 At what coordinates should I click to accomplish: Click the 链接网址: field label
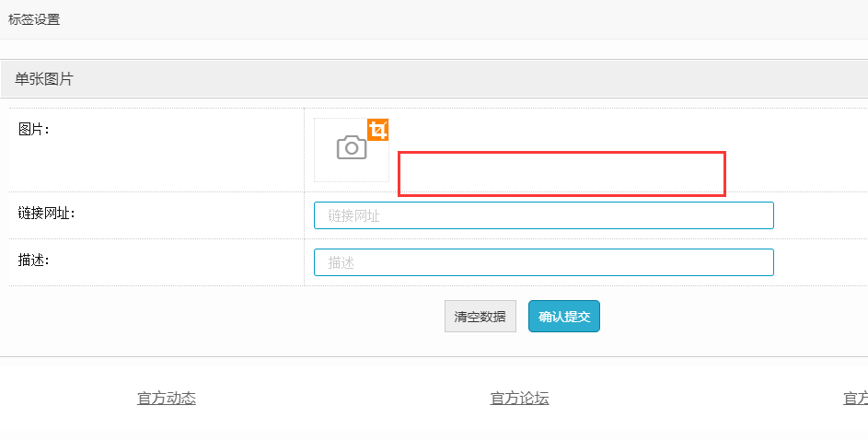point(47,214)
